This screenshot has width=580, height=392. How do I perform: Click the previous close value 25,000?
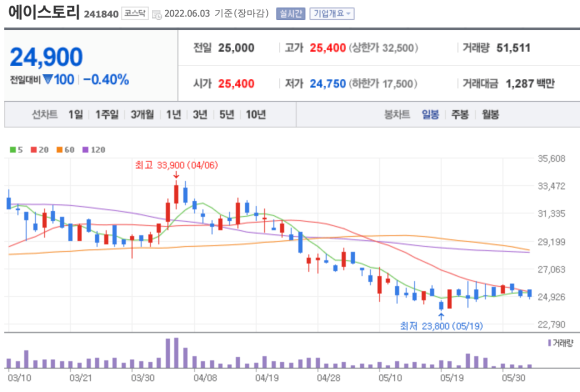(236, 48)
